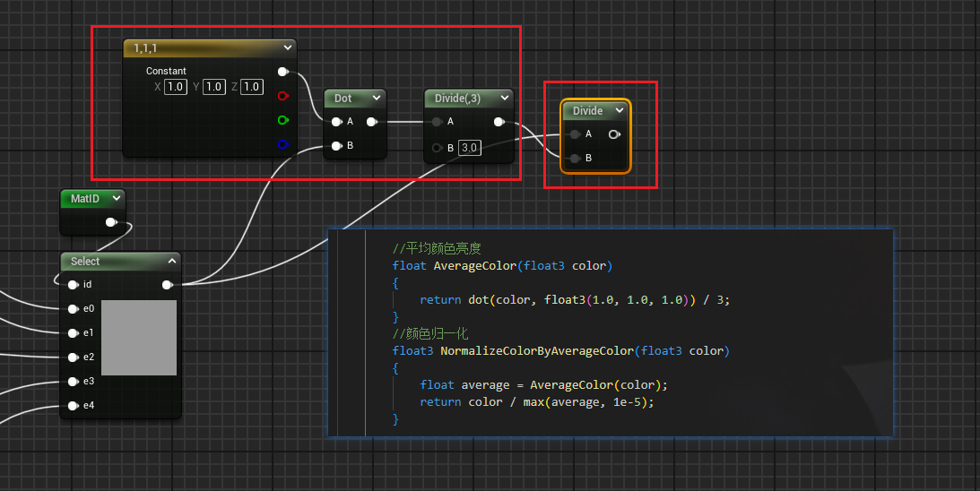
Task: Click the Dot node's output pin
Action: (x=372, y=122)
